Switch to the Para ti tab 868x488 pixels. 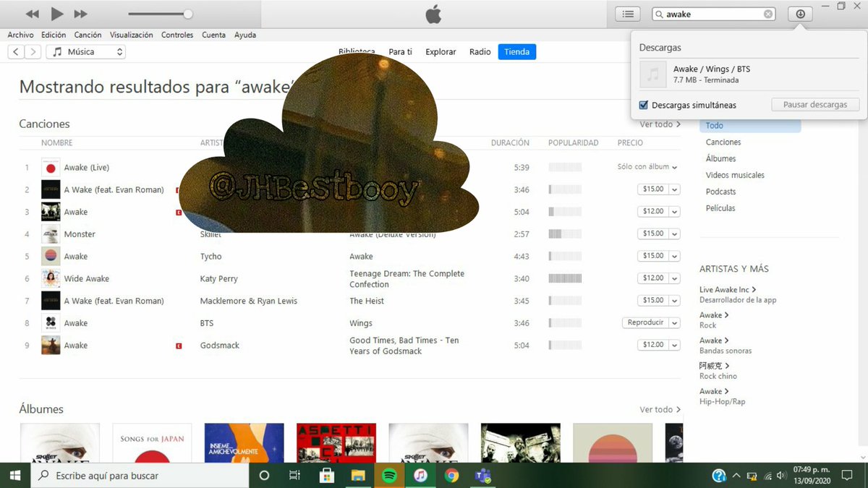click(400, 52)
